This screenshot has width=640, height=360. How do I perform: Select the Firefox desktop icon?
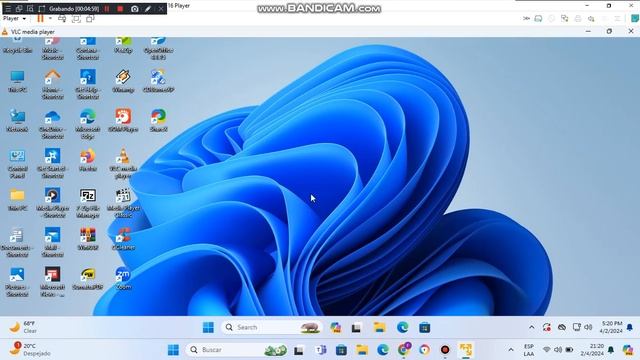(x=88, y=160)
